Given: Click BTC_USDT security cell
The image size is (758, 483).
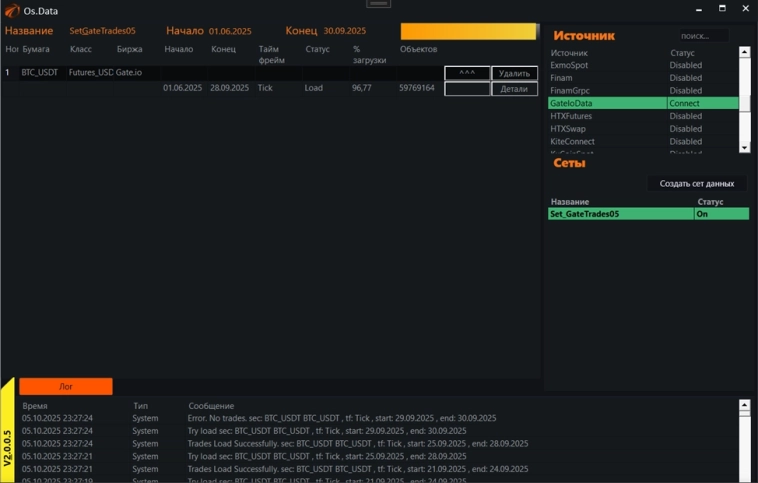Looking at the screenshot, I should [40, 73].
